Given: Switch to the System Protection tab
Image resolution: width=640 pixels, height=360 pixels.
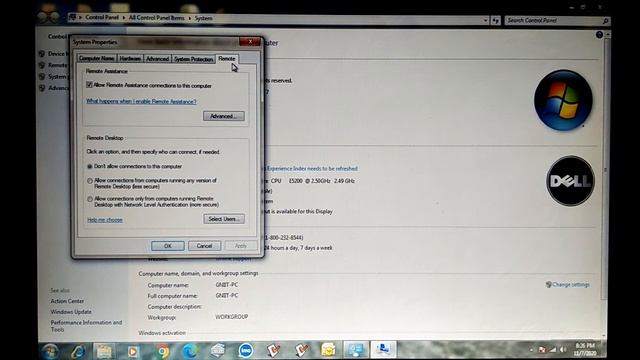Looking at the screenshot, I should coord(193,59).
